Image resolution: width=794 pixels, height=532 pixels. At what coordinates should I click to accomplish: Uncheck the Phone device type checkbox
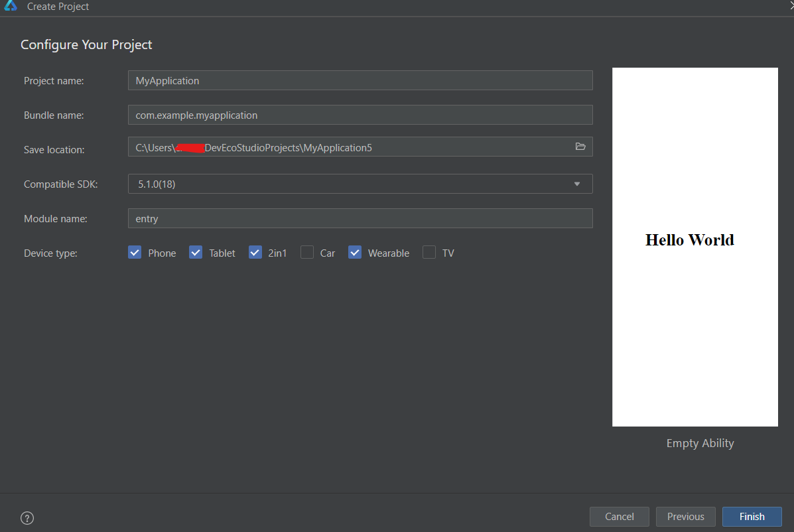135,252
